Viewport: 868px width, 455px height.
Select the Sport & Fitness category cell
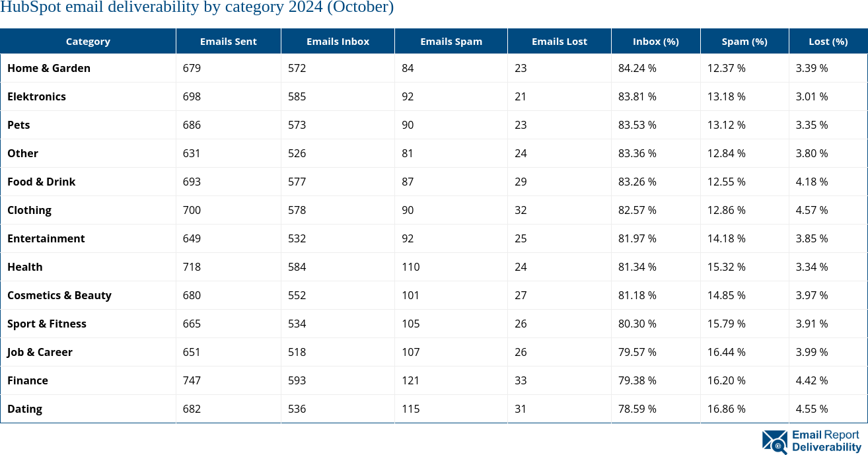tap(89, 324)
